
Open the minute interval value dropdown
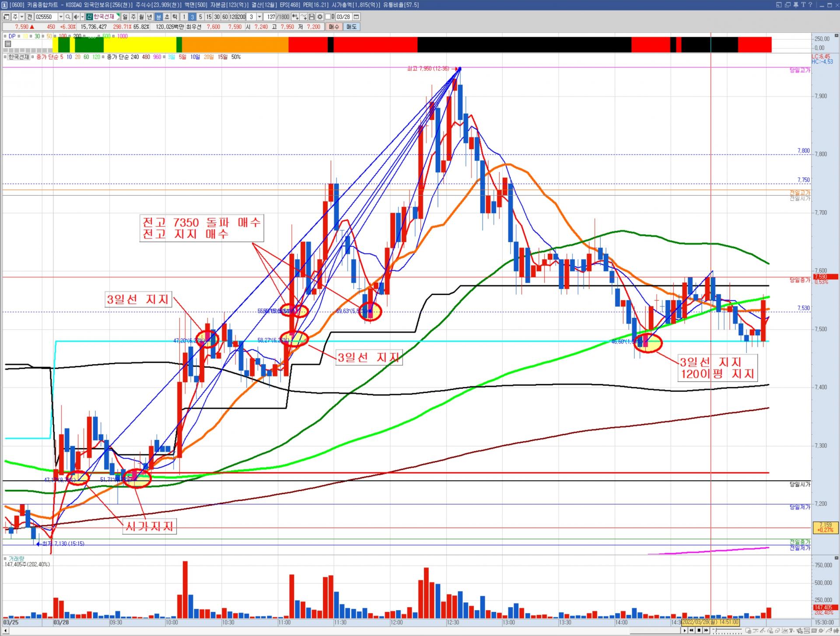coord(259,17)
